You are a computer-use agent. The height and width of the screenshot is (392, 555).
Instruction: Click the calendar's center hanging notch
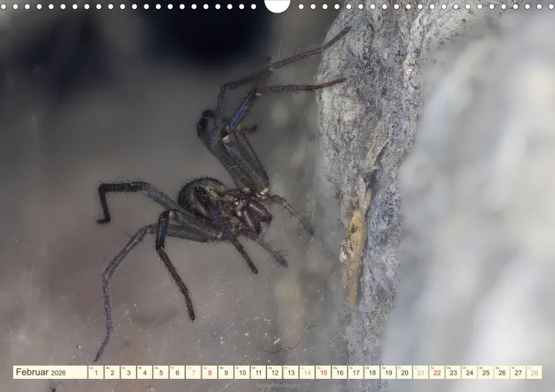click(277, 6)
